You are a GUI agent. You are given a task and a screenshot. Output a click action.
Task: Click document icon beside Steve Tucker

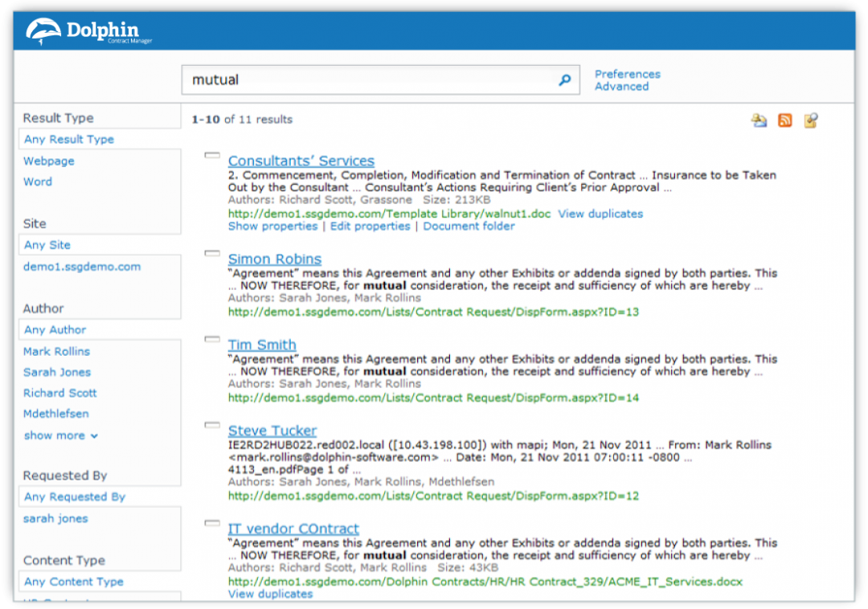[x=211, y=425]
